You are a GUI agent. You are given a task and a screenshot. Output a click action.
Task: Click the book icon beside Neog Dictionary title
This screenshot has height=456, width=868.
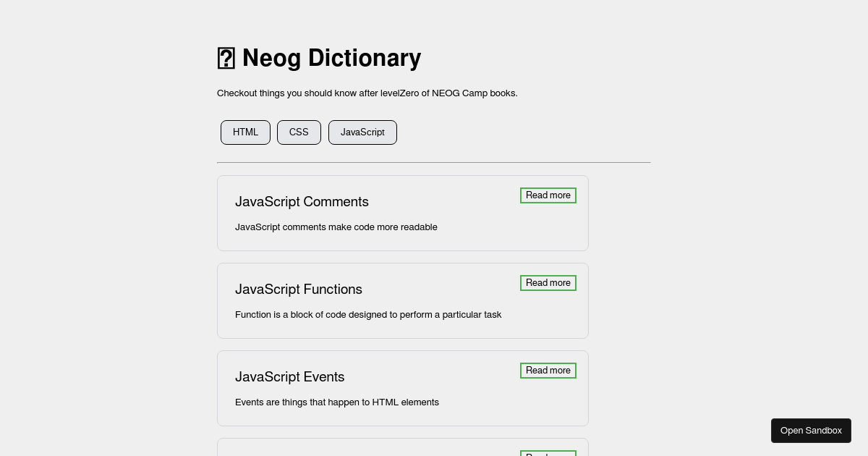click(226, 58)
